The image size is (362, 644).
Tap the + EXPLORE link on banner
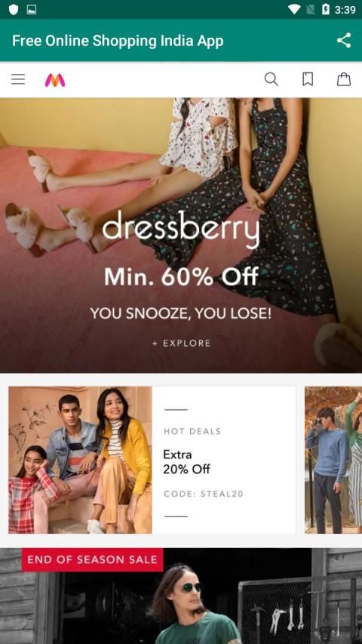click(x=181, y=344)
